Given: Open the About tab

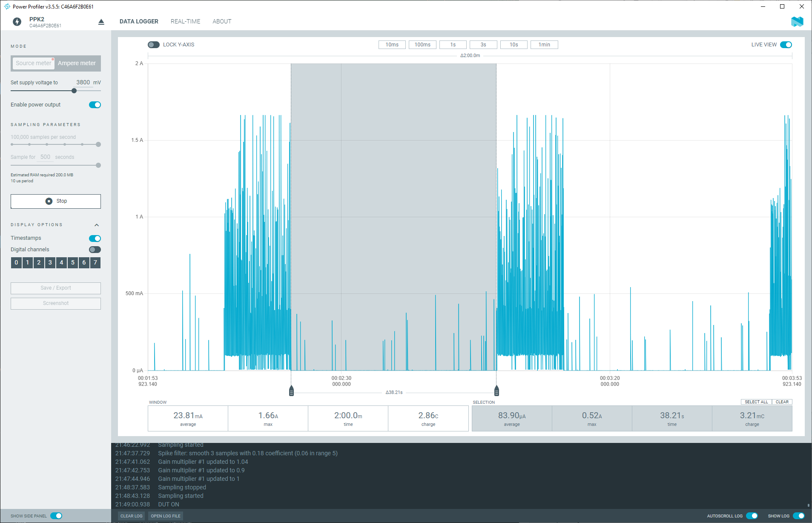Looking at the screenshot, I should (222, 21).
